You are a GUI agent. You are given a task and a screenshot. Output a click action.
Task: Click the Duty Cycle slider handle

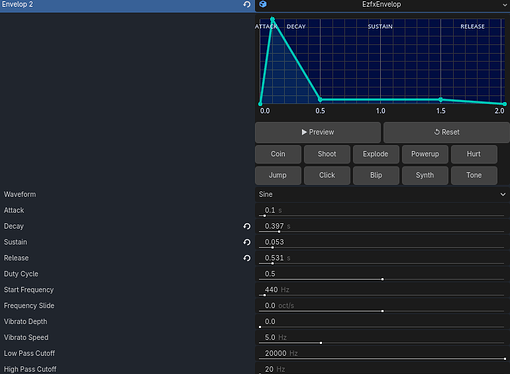(x=382, y=279)
